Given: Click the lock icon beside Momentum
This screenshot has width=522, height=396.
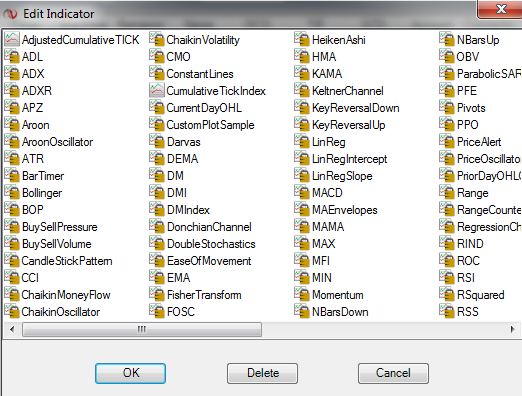Looking at the screenshot, I should (x=302, y=294).
